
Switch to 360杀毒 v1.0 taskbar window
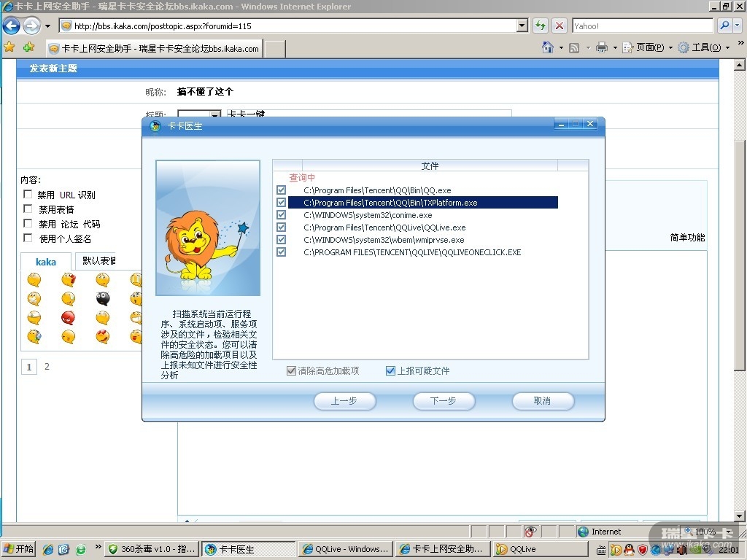152,549
